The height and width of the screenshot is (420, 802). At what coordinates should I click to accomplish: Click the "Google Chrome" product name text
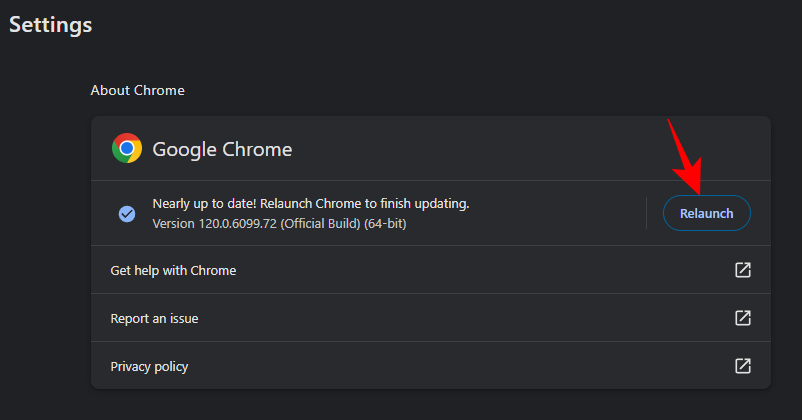[222, 150]
